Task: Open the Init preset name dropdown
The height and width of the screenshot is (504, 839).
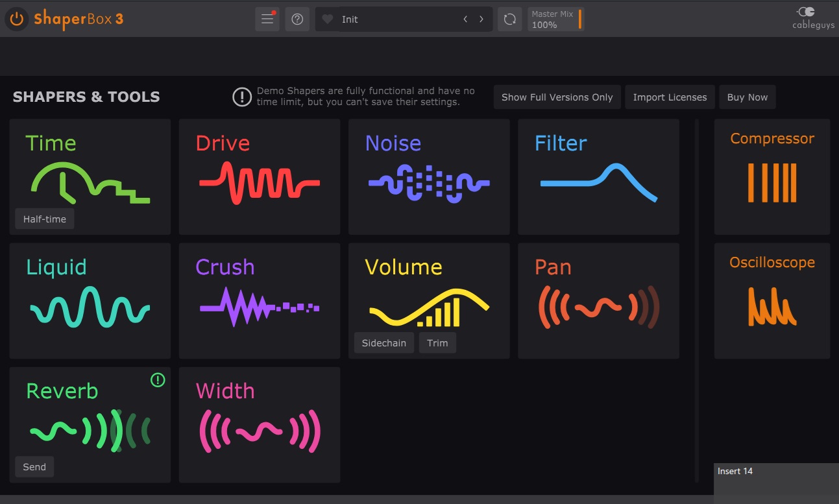Action: pos(389,19)
